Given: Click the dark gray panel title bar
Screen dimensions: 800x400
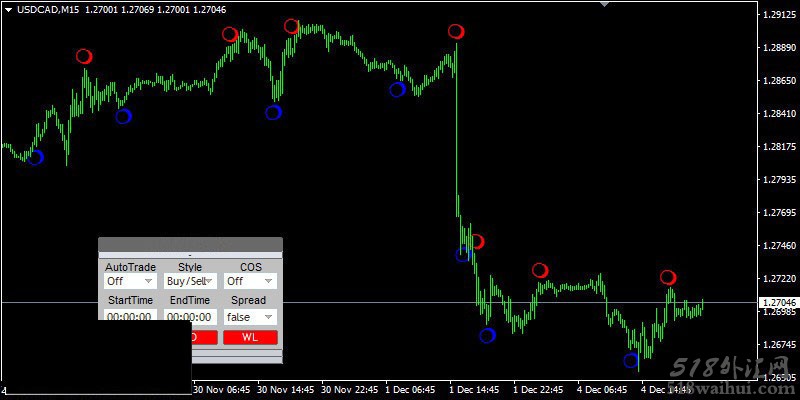Looking at the screenshot, I should [x=190, y=244].
